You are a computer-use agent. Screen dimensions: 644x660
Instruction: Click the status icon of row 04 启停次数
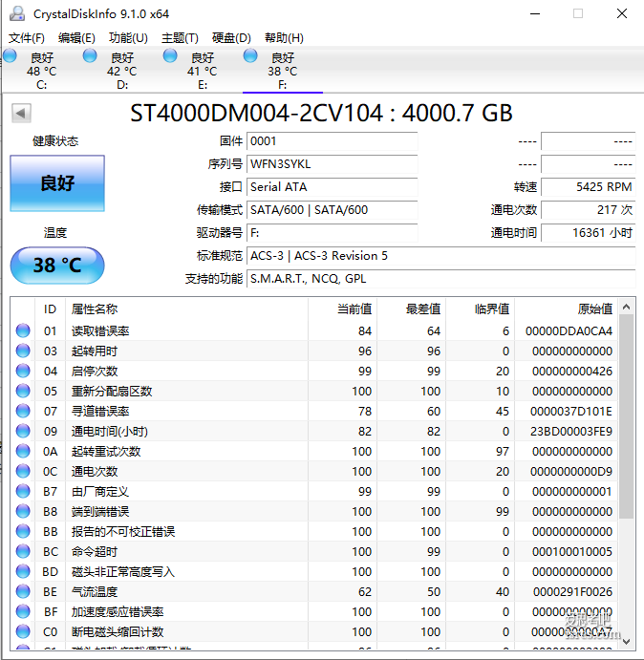point(23,371)
